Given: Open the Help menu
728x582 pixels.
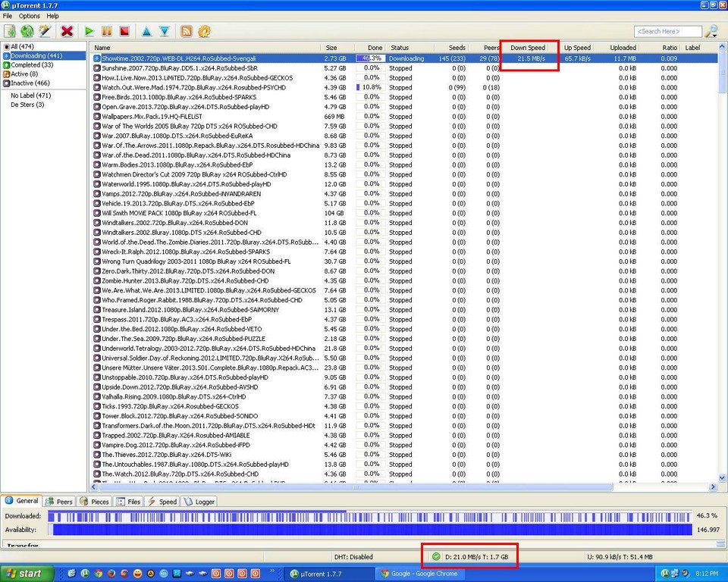Looking at the screenshot, I should pyautogui.click(x=52, y=16).
